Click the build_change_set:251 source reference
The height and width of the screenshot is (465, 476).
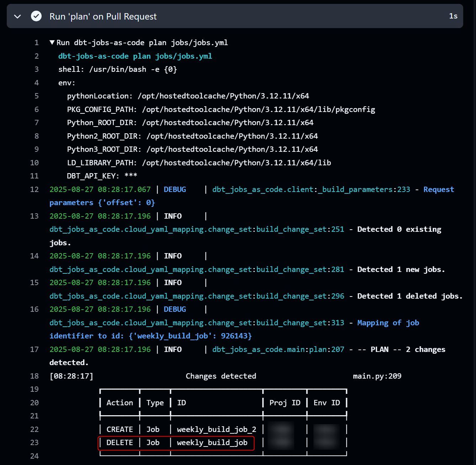300,229
